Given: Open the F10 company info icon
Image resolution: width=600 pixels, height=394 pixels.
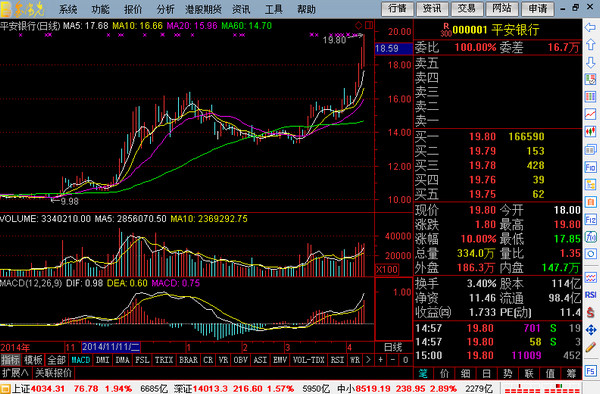Looking at the screenshot, I should click(590, 167).
